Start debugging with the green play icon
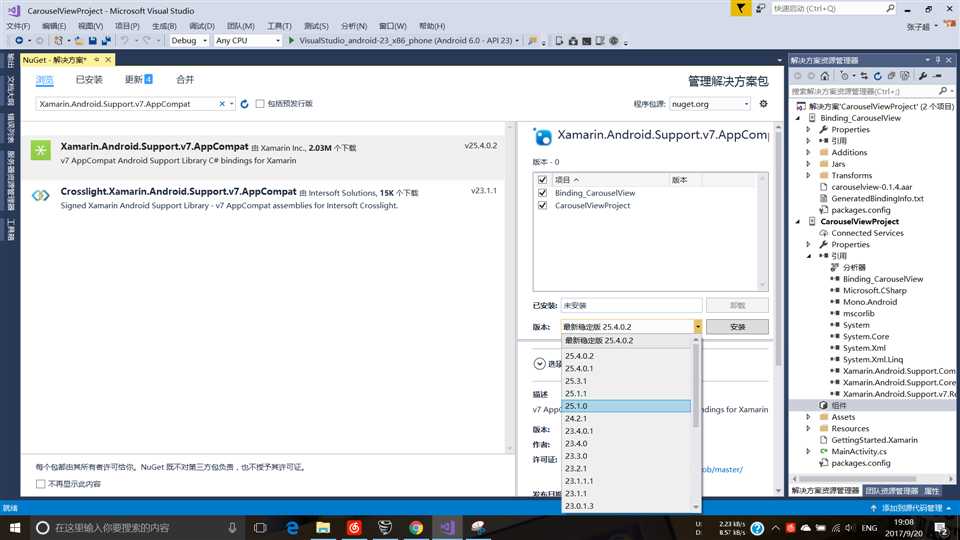The width and height of the screenshot is (960, 540). tap(291, 40)
